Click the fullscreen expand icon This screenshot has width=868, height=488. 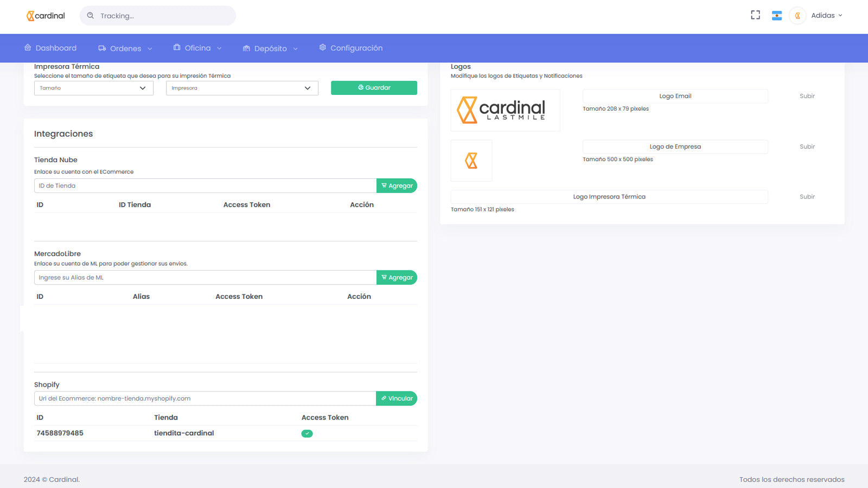pos(755,15)
